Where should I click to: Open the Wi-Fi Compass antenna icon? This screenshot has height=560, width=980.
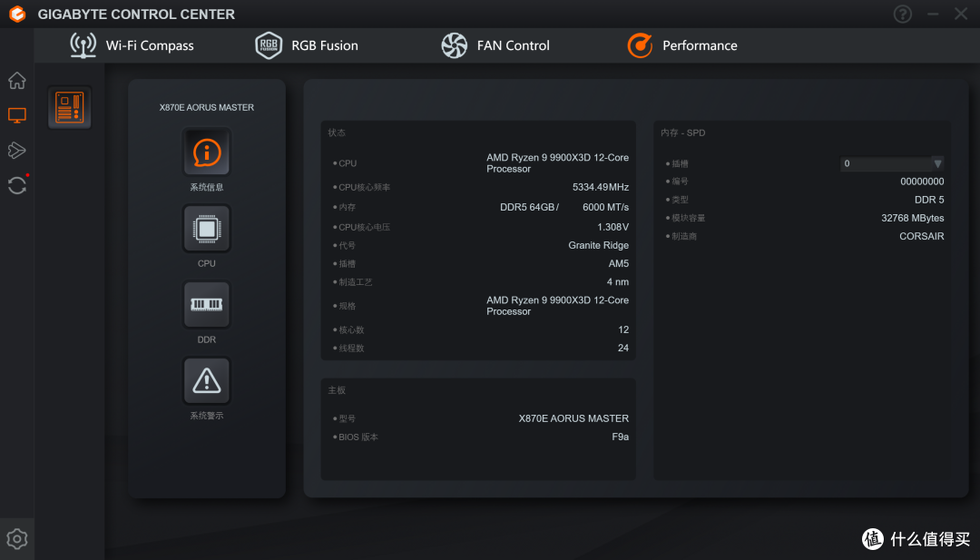83,45
